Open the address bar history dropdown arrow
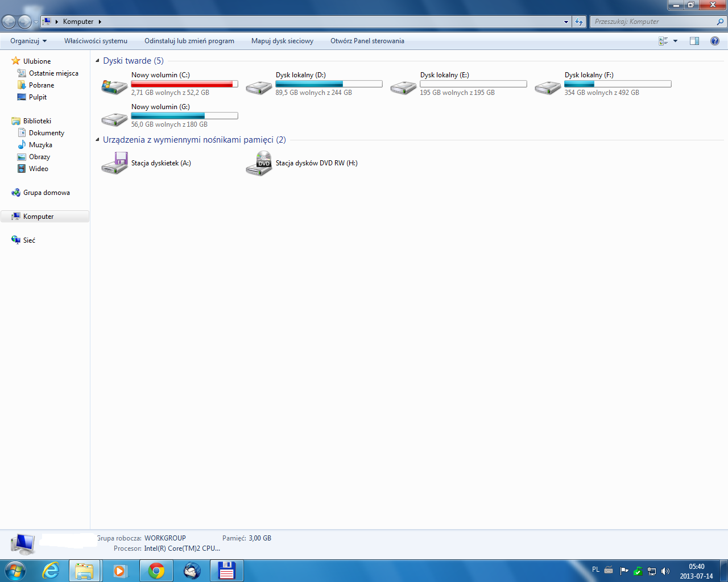This screenshot has height=582, width=728. (x=565, y=22)
